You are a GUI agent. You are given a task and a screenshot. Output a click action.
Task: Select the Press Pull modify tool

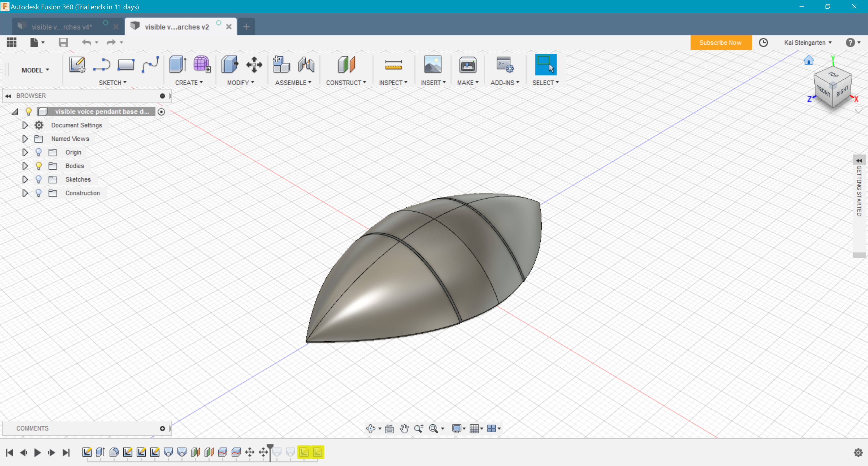coord(229,64)
